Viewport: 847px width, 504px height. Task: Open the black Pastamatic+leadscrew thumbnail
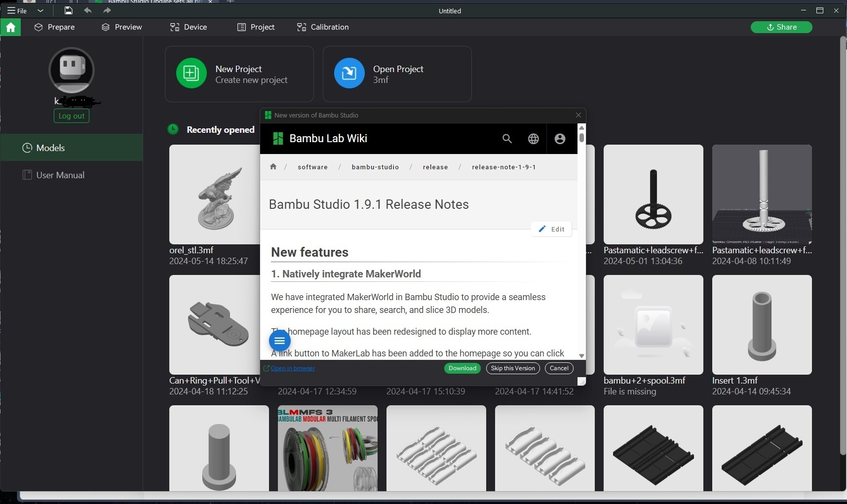pos(654,194)
